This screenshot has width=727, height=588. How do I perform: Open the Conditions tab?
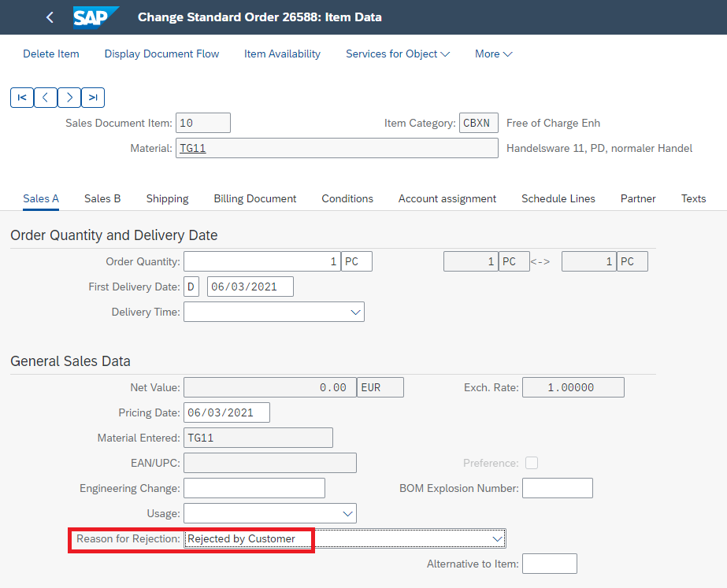point(347,198)
